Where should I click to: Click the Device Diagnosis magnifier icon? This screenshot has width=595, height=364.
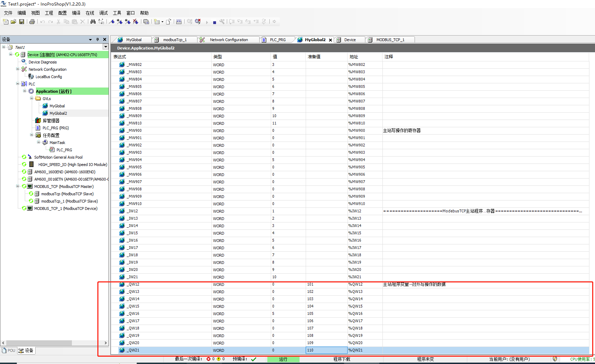coord(24,62)
